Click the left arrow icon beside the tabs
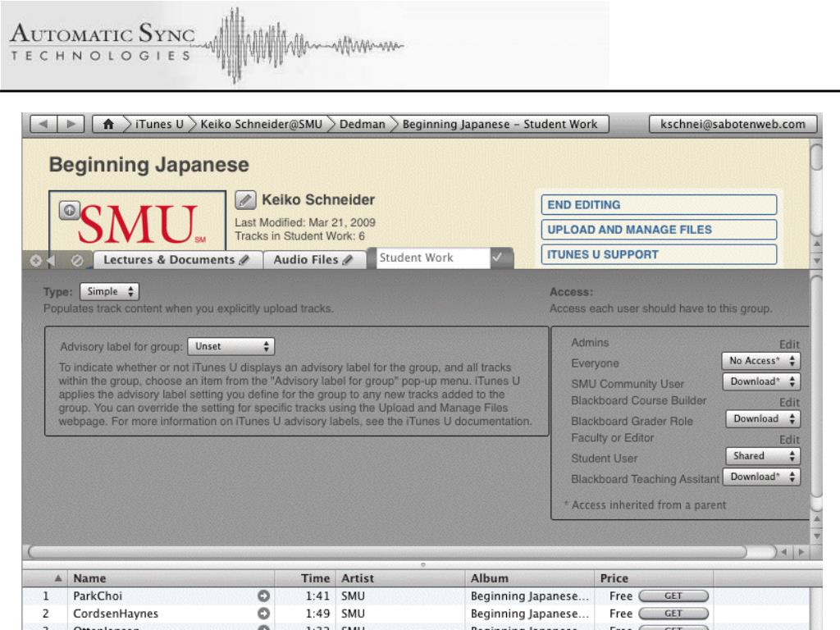The height and width of the screenshot is (630, 840). tap(51, 260)
